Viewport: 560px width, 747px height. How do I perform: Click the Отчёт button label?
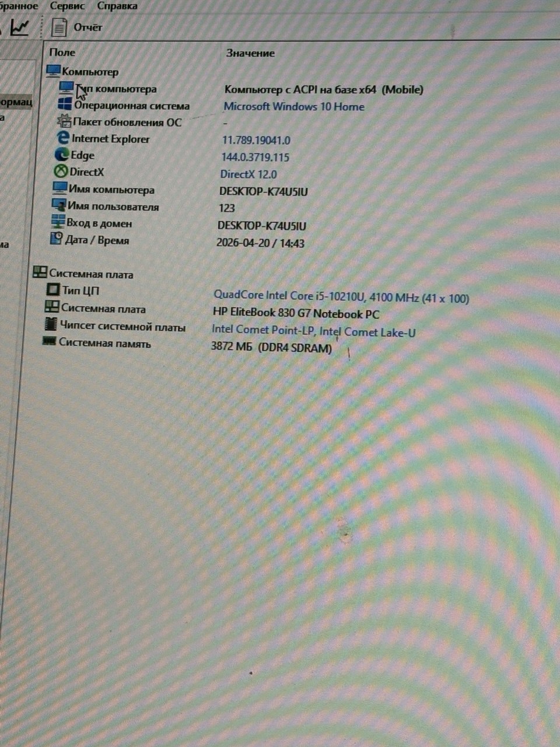pos(87,27)
